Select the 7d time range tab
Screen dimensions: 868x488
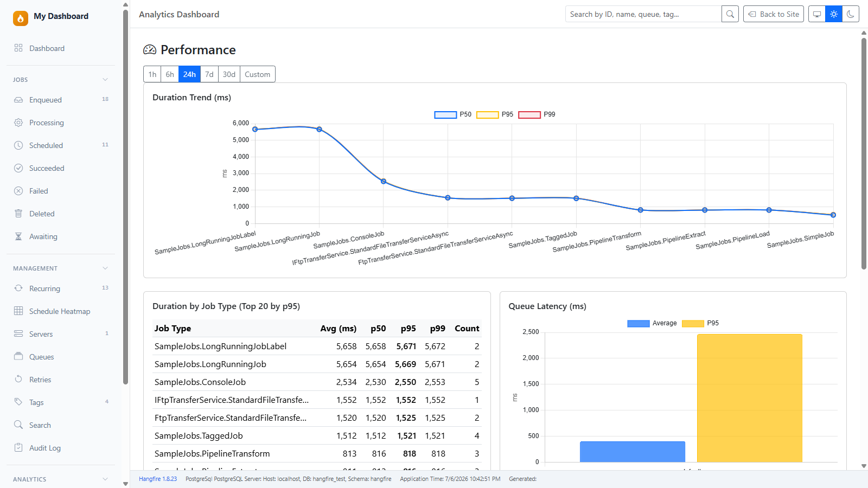209,74
